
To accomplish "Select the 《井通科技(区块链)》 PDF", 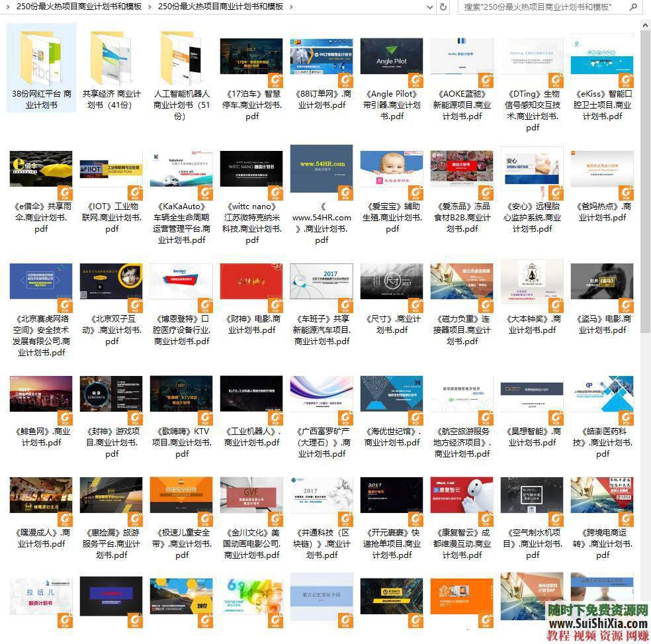I will coord(322,518).
